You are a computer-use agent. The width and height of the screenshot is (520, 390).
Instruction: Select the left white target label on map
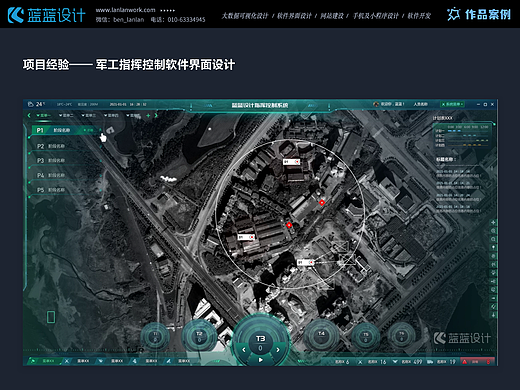tap(246, 237)
